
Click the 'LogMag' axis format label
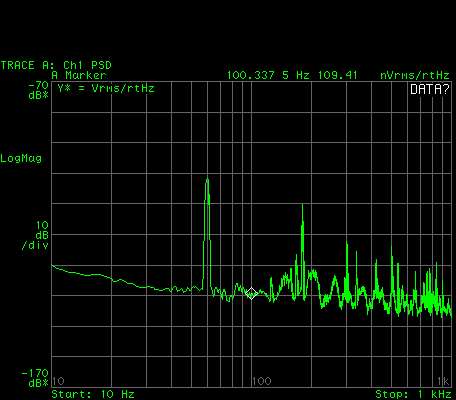21,158
